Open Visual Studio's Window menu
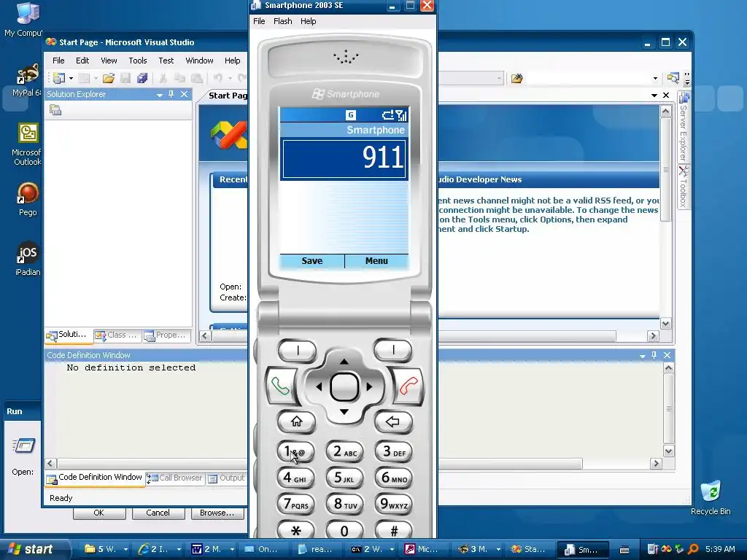 pyautogui.click(x=199, y=61)
